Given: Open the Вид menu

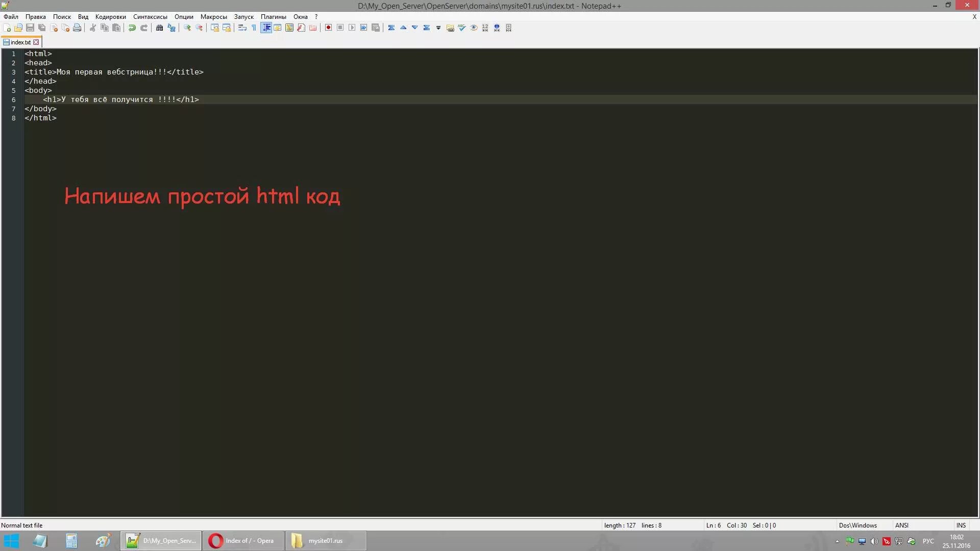Looking at the screenshot, I should (x=83, y=17).
